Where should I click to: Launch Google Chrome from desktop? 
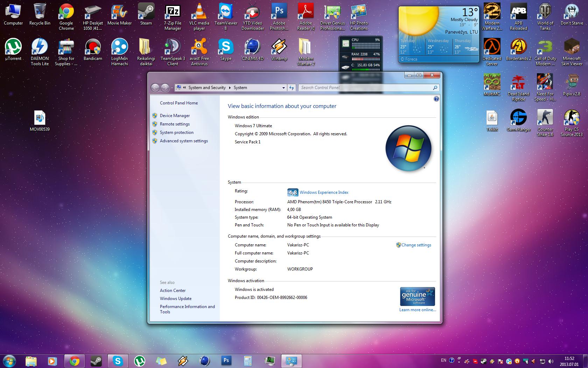[x=66, y=17]
